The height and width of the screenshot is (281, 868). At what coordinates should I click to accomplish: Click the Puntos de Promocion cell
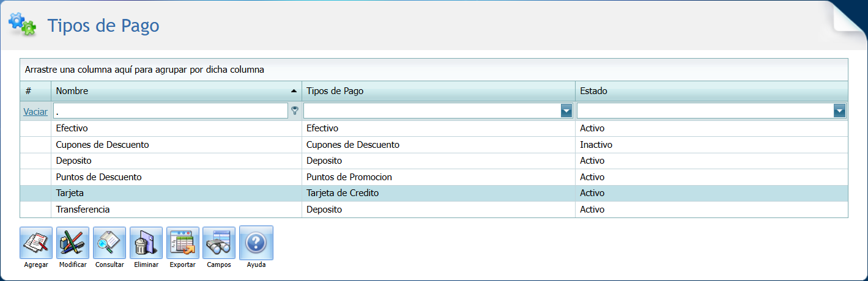(439, 177)
